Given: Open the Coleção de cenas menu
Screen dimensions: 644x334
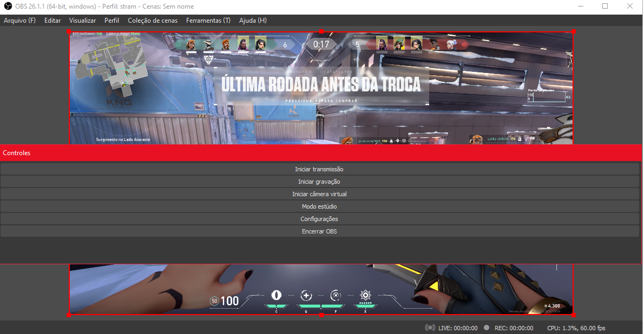Looking at the screenshot, I should click(153, 21).
